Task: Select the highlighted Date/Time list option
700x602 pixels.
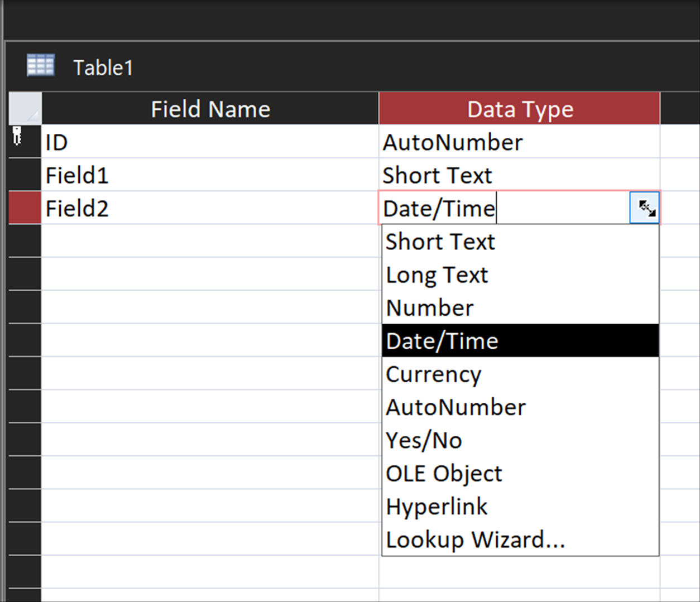Action: 442,341
